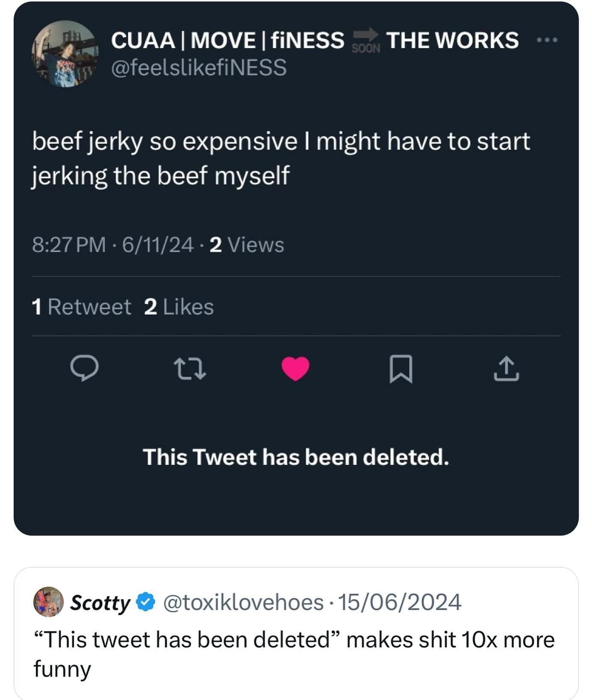The width and height of the screenshot is (592, 700).
Task: Click the reply speech bubble icon
Action: pos(84,368)
